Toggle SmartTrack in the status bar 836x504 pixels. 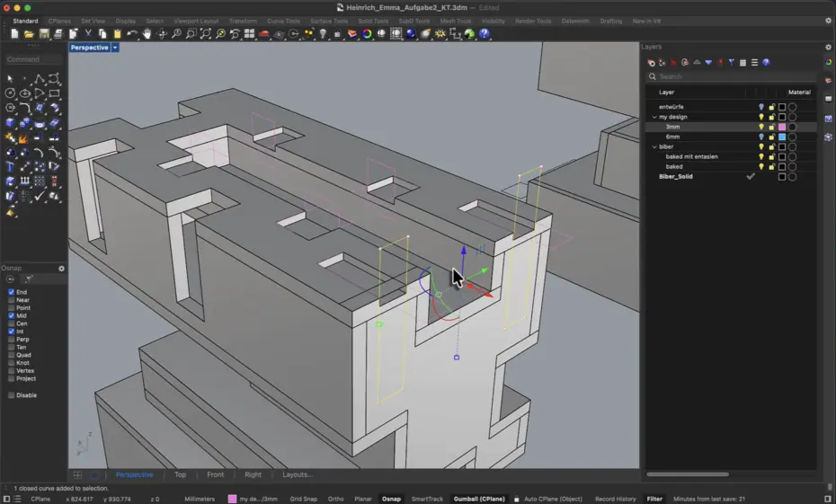coord(427,500)
